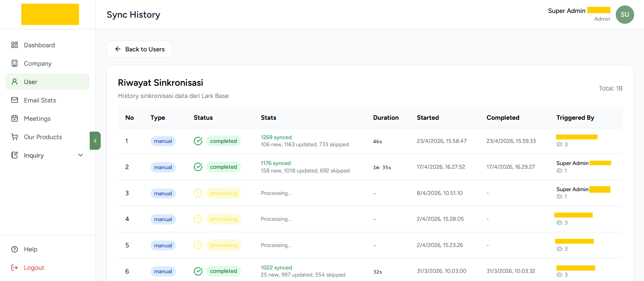Click the Logout link

34,268
